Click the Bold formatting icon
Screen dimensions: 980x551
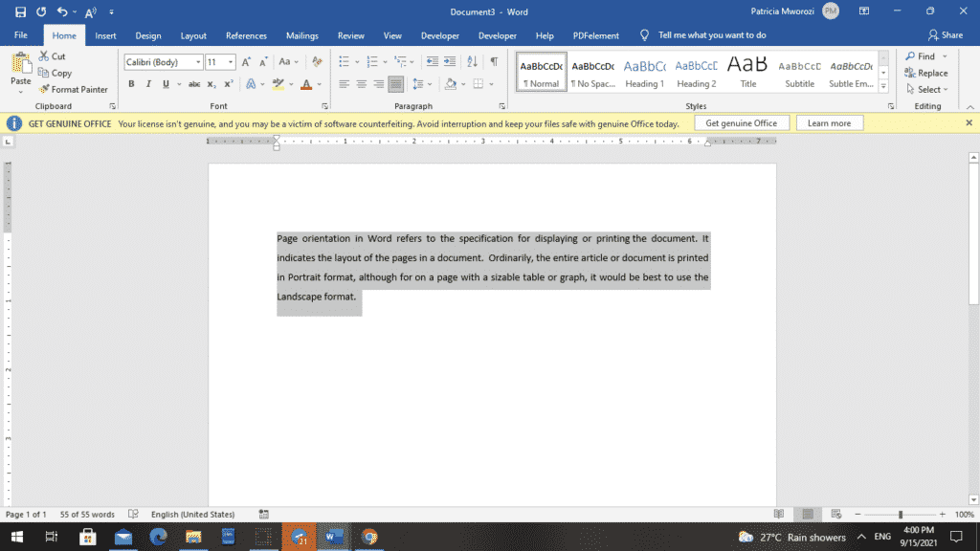[x=131, y=83]
